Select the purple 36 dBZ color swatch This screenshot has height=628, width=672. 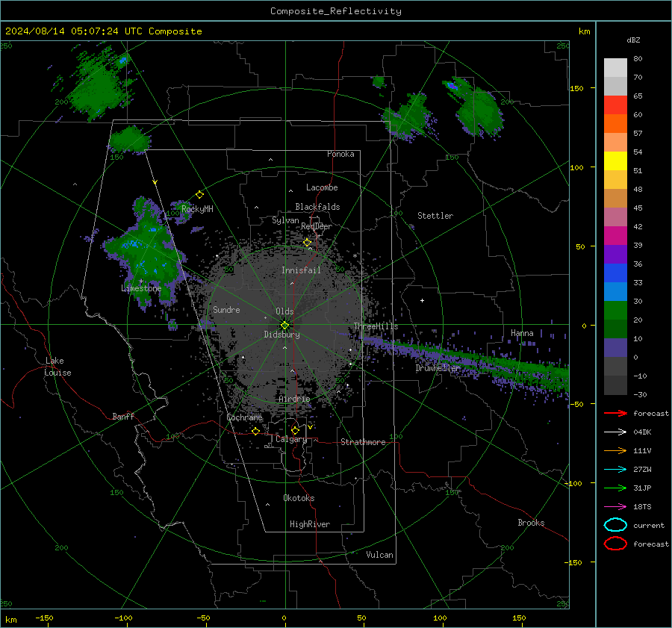coord(615,255)
